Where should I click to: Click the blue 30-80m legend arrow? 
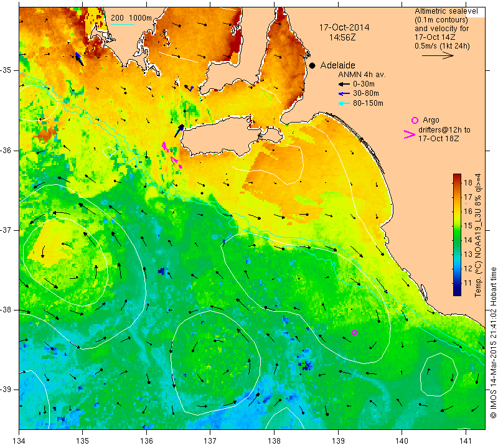click(344, 94)
